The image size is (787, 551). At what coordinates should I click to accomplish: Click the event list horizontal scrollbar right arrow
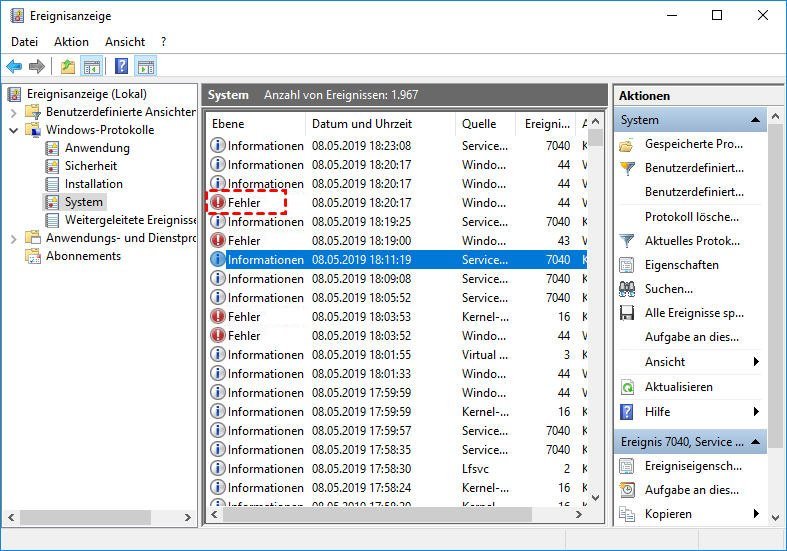pyautogui.click(x=579, y=514)
